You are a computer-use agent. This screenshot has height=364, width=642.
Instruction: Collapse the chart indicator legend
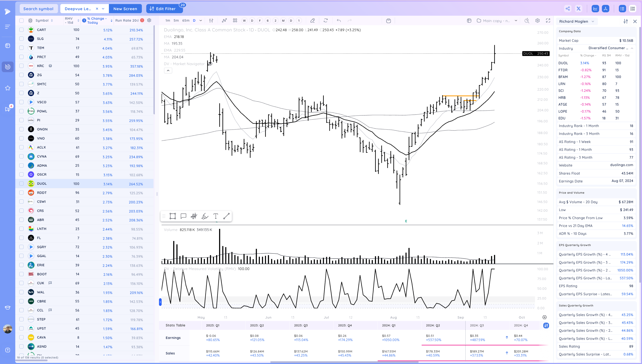pyautogui.click(x=168, y=71)
